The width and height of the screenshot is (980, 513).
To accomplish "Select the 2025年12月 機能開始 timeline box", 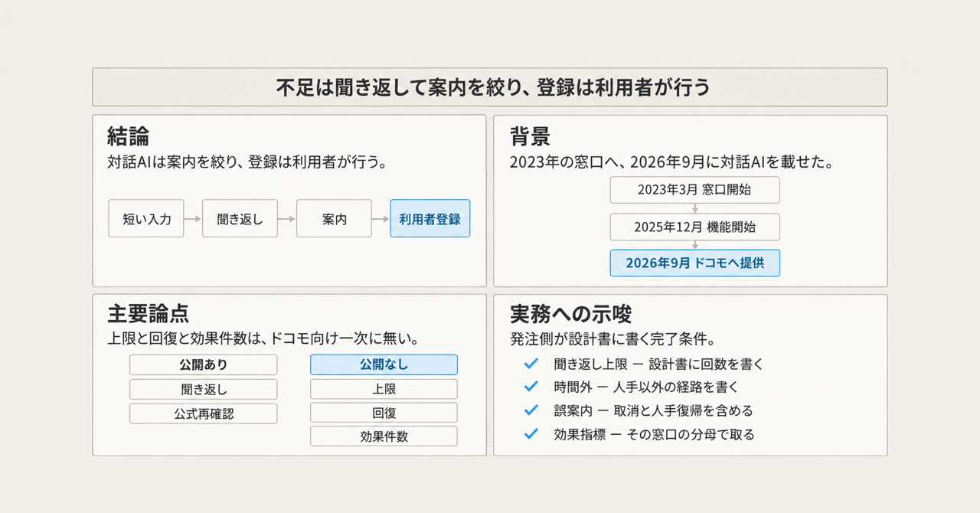I will pyautogui.click(x=695, y=227).
